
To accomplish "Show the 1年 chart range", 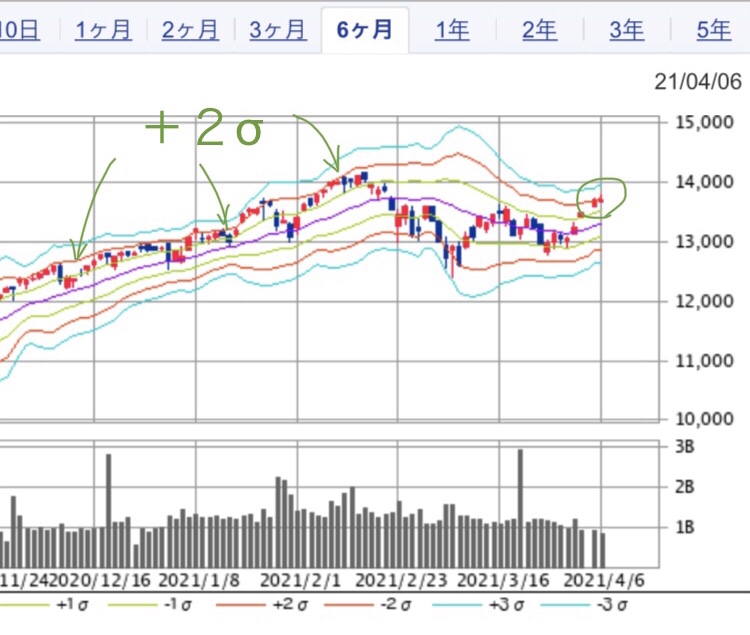I will point(452,30).
